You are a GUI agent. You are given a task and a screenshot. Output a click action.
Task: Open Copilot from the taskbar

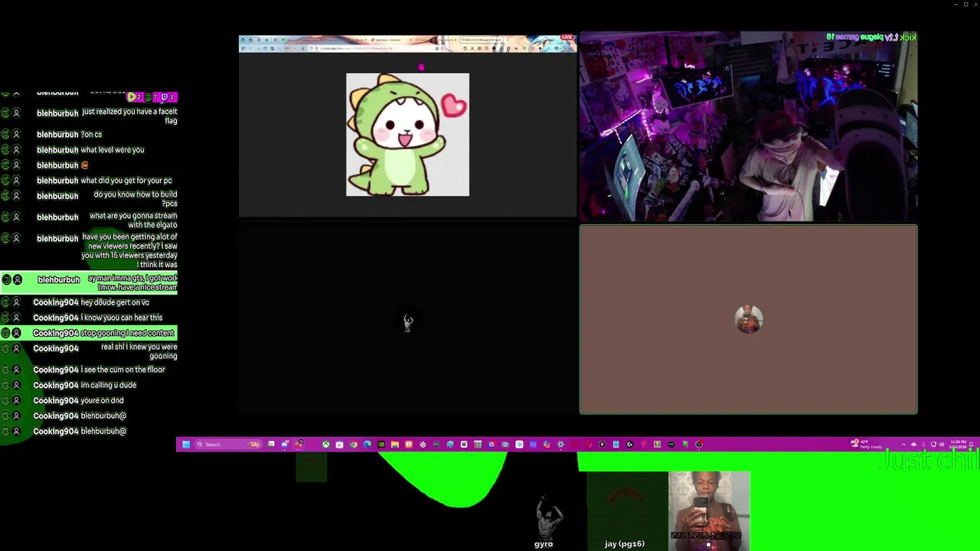547,444
